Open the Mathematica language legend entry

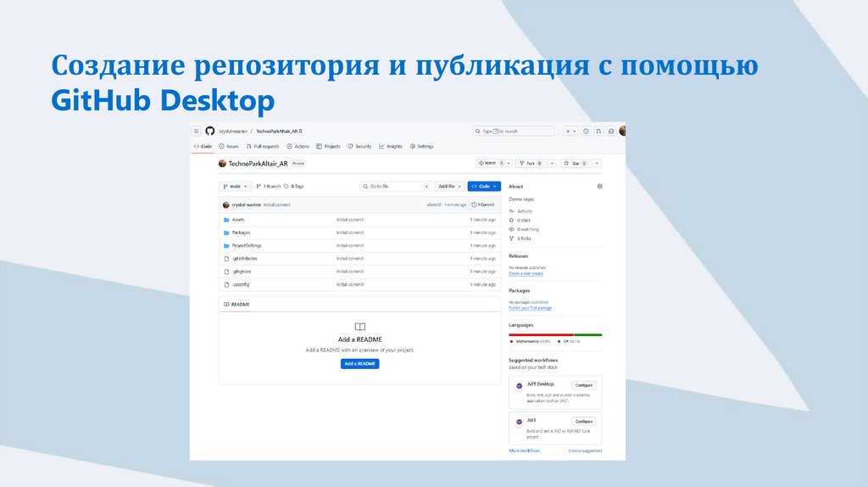click(x=530, y=342)
